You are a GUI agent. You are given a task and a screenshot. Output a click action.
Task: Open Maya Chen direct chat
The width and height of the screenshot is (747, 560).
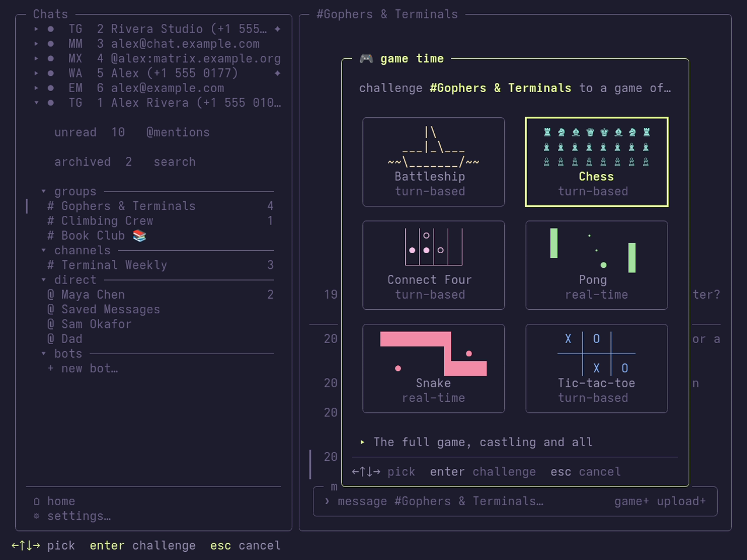(x=153, y=295)
